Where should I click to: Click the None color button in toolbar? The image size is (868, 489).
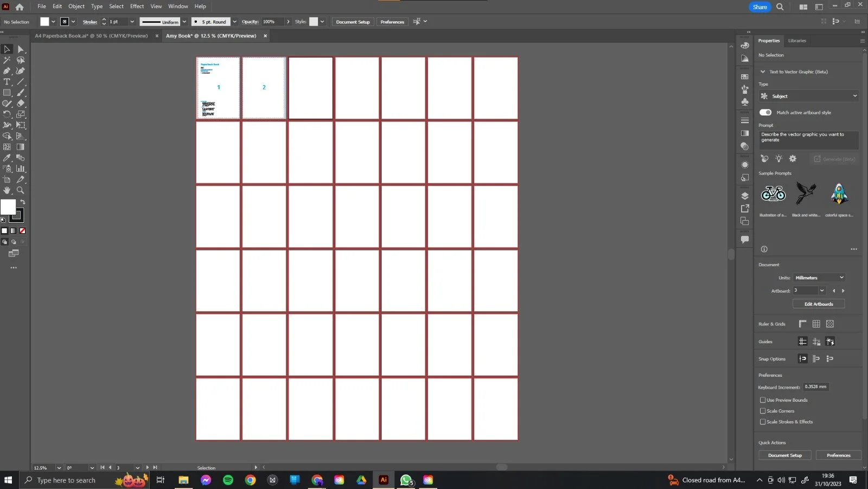22,231
